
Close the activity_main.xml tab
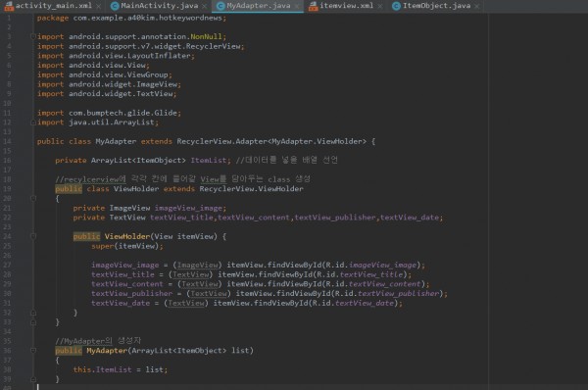(x=99, y=6)
